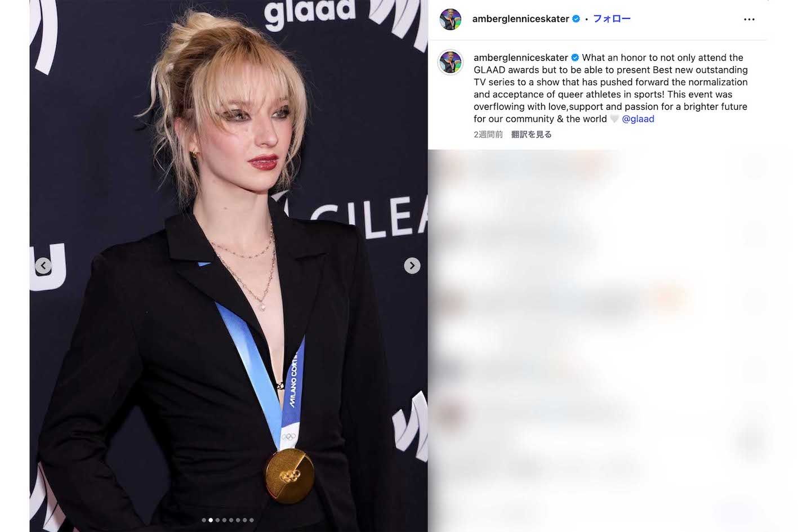Image resolution: width=798 pixels, height=532 pixels.
Task: Click the header profile picture avatar
Action: pyautogui.click(x=451, y=19)
